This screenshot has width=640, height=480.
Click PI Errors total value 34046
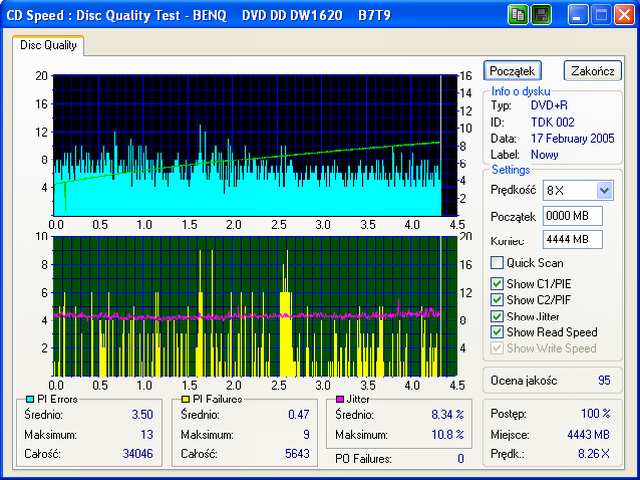point(138,453)
